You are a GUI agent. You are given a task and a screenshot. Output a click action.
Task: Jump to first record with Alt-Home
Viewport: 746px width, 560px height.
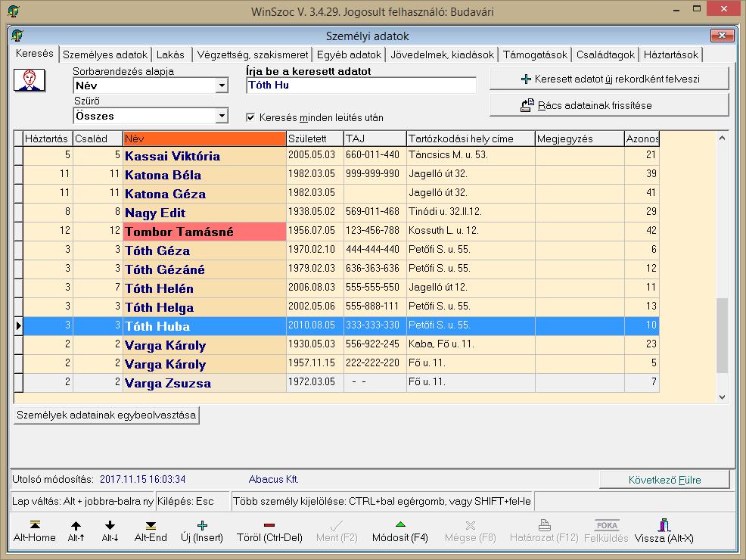pyautogui.click(x=34, y=531)
